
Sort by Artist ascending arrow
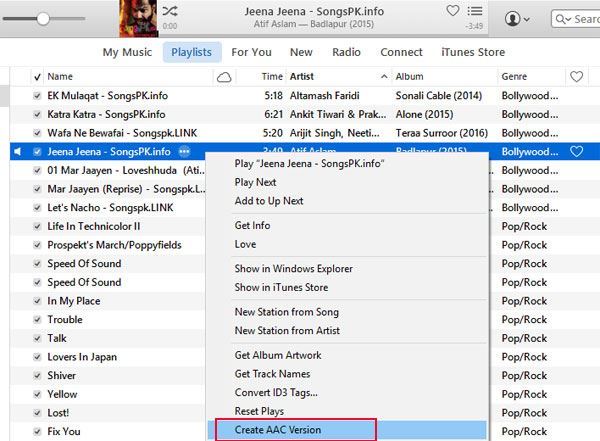(x=384, y=77)
